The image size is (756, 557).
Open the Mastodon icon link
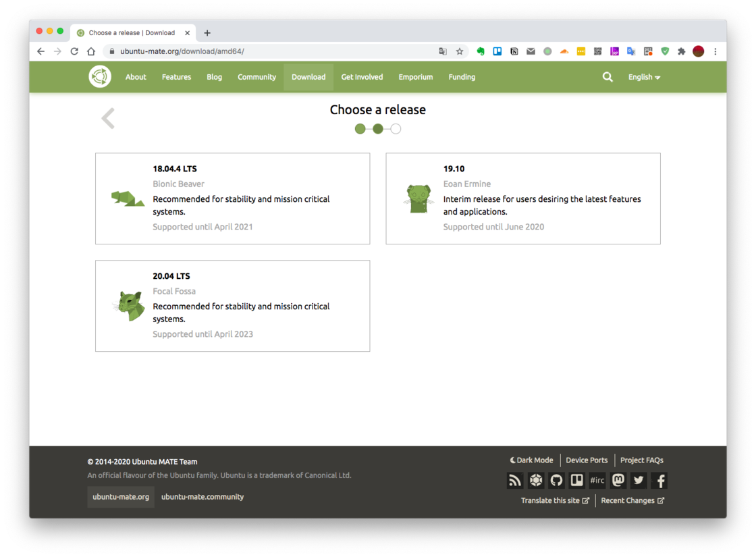(618, 480)
